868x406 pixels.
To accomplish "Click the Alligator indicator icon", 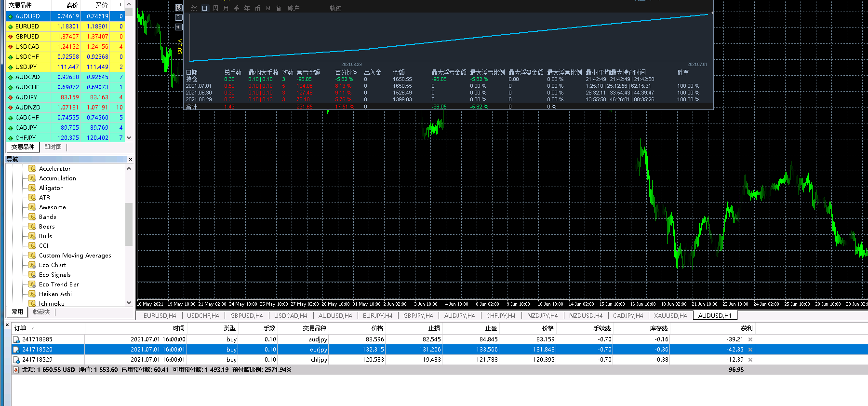I will point(32,188).
